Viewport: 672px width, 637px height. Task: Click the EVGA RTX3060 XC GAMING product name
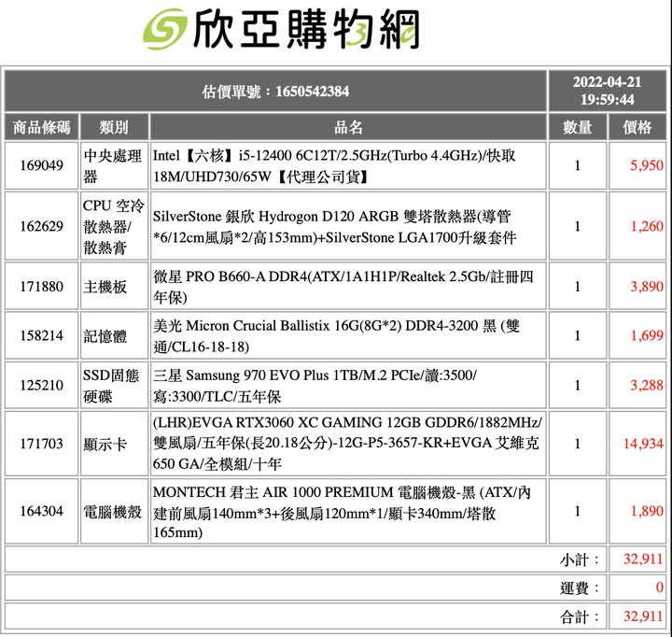347,443
